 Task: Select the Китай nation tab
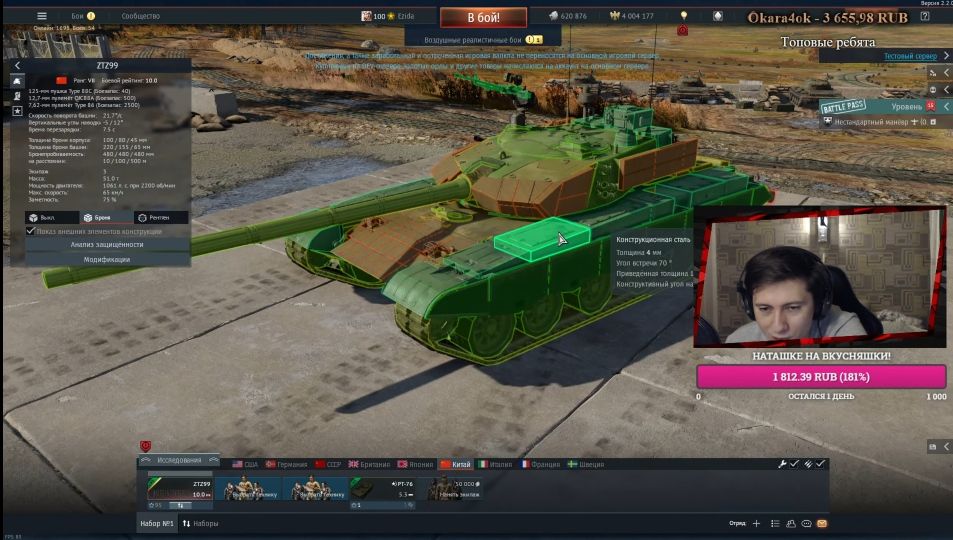coord(456,464)
